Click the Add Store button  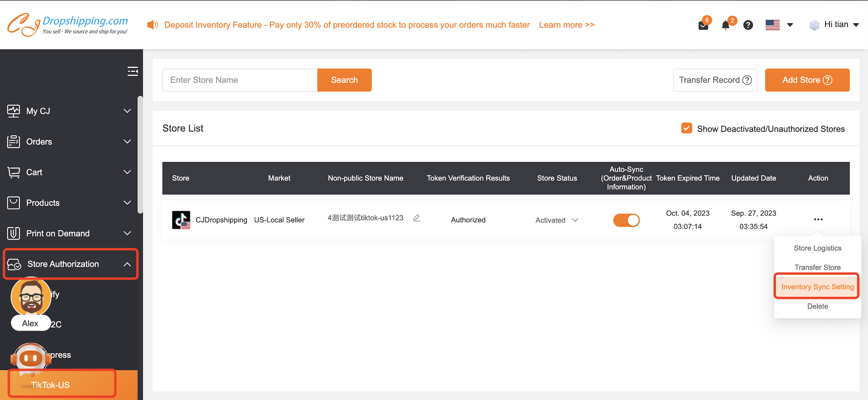807,80
